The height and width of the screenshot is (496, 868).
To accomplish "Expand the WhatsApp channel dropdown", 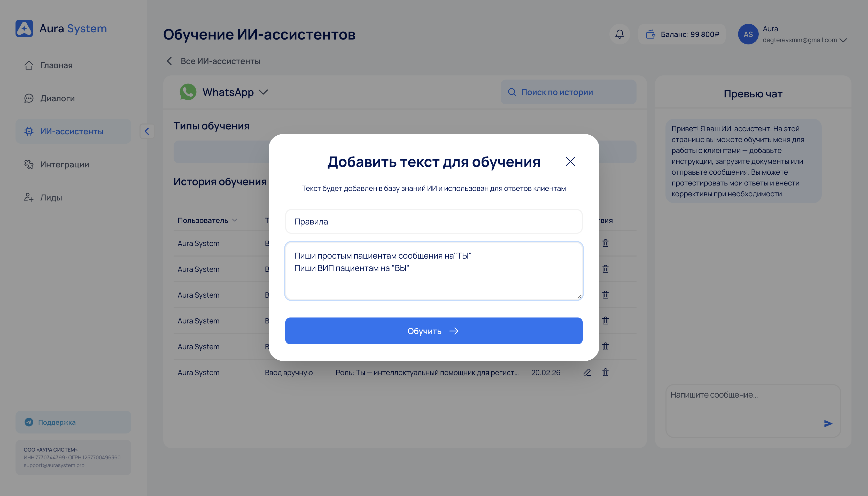I will [x=263, y=92].
